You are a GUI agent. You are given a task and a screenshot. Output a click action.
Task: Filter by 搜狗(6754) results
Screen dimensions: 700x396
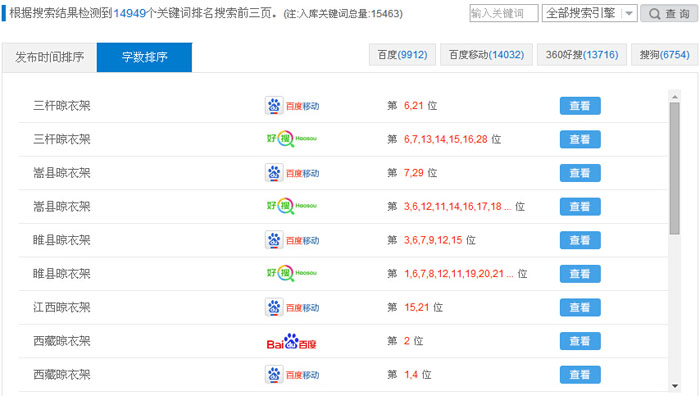(664, 55)
